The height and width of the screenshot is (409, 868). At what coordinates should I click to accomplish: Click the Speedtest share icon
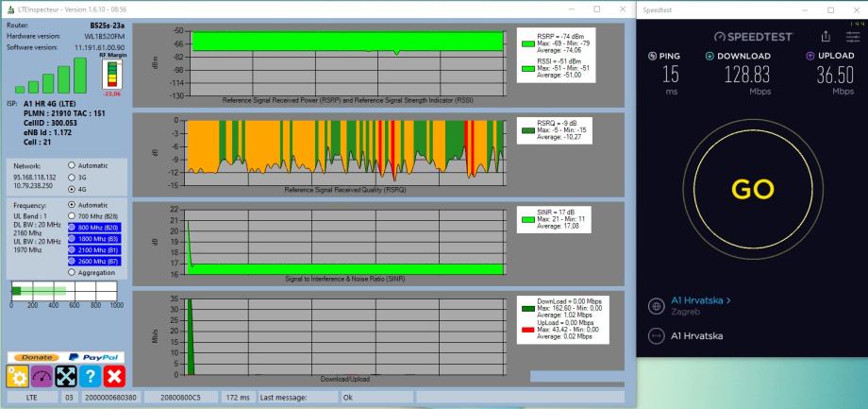(x=826, y=37)
